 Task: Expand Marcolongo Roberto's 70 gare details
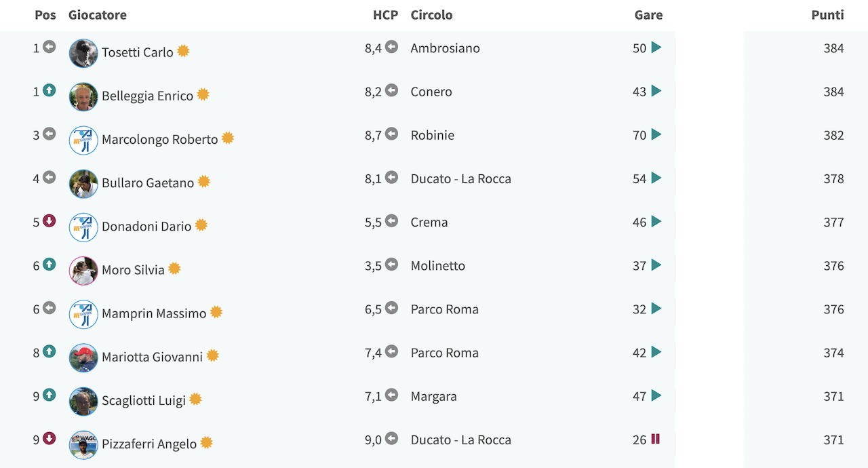[x=656, y=134]
